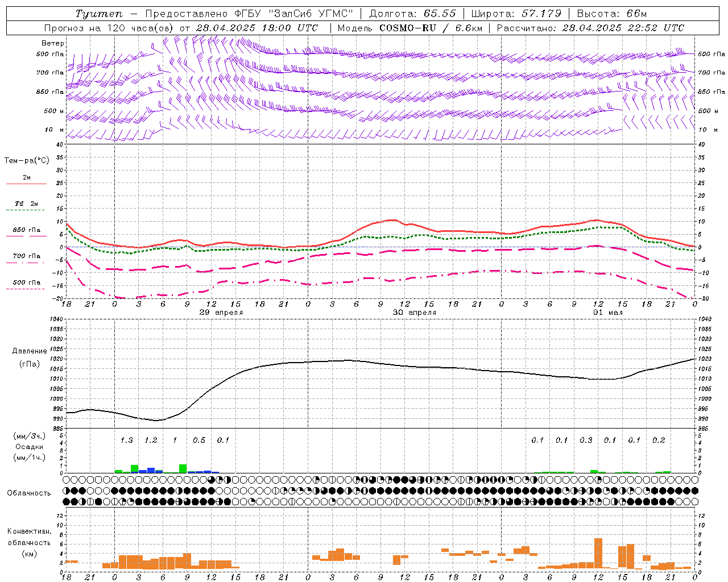Click the "(мм/1ч.)" precipitation unit label
The width and height of the screenshot is (728, 582).
(29, 458)
